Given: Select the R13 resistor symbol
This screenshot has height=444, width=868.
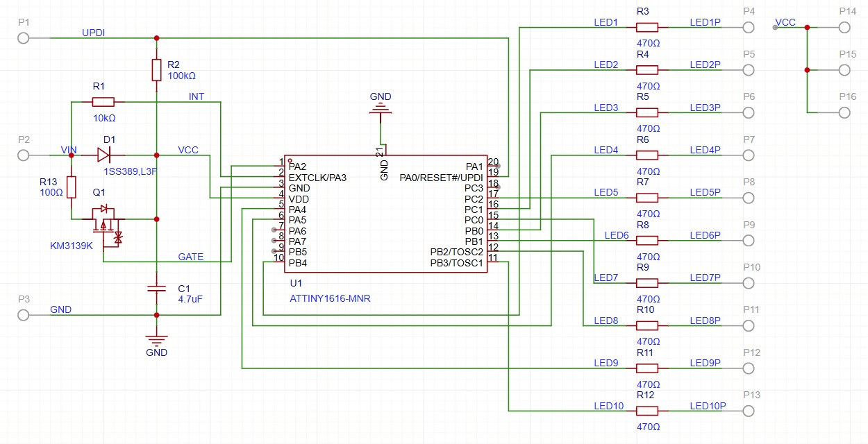Looking at the screenshot, I should [71, 187].
